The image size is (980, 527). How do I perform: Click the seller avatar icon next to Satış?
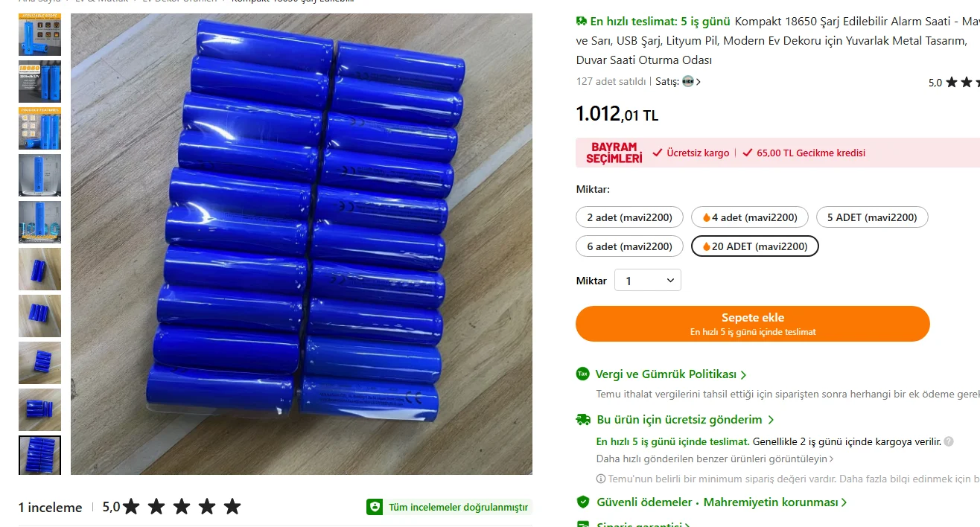click(x=688, y=82)
